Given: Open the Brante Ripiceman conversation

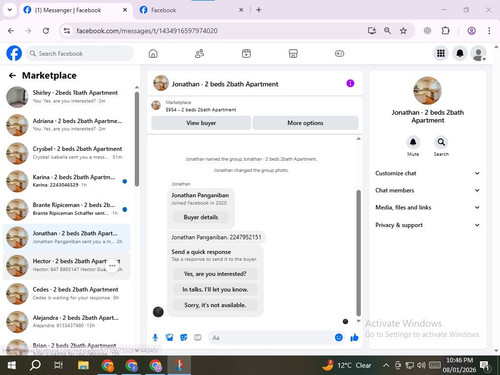Looking at the screenshot, I should [x=67, y=209].
